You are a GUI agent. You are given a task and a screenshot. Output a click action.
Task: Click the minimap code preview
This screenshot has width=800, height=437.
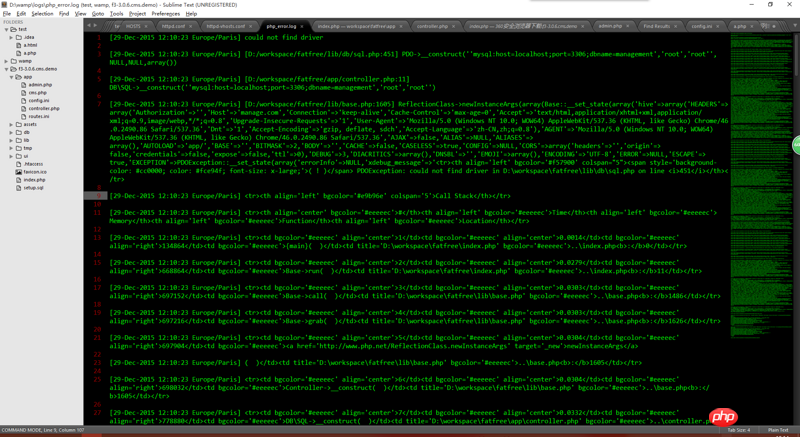point(761,184)
